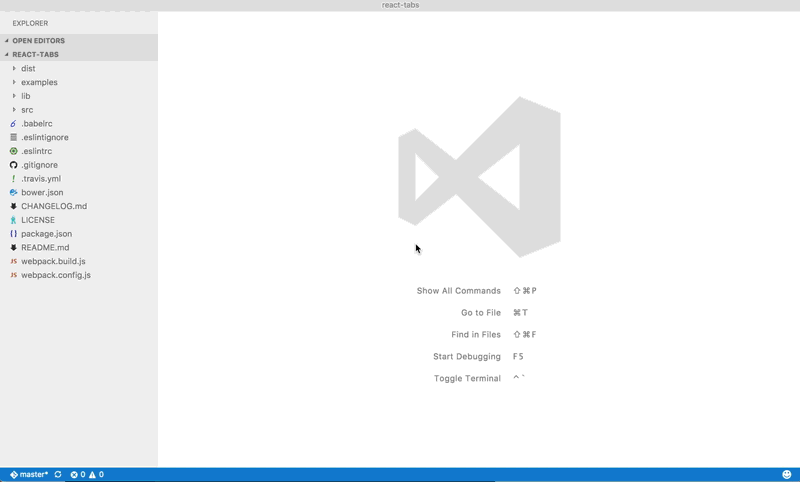This screenshot has width=800, height=482.
Task: Open bower.json in the explorer
Action: coord(42,192)
